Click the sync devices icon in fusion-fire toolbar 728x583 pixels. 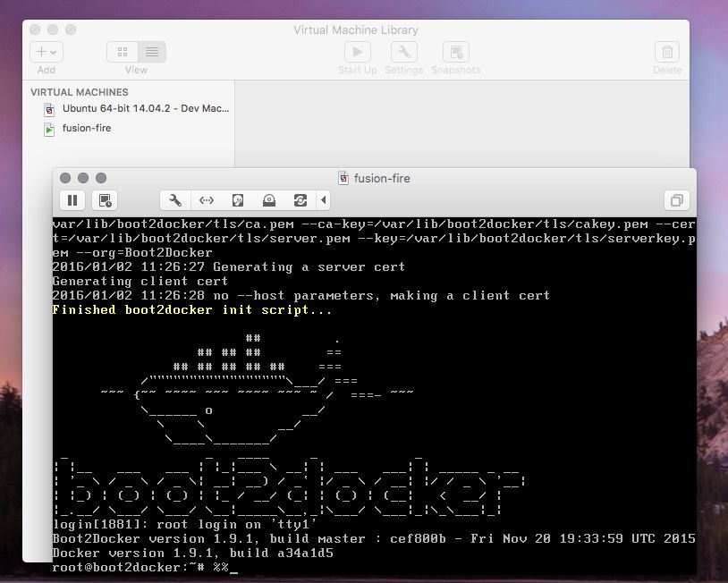click(301, 200)
